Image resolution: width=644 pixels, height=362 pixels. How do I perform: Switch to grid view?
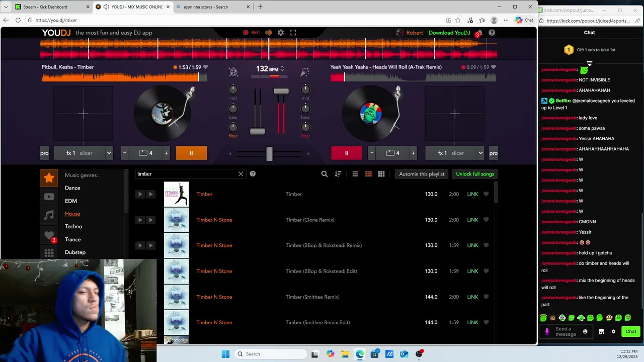point(381,174)
